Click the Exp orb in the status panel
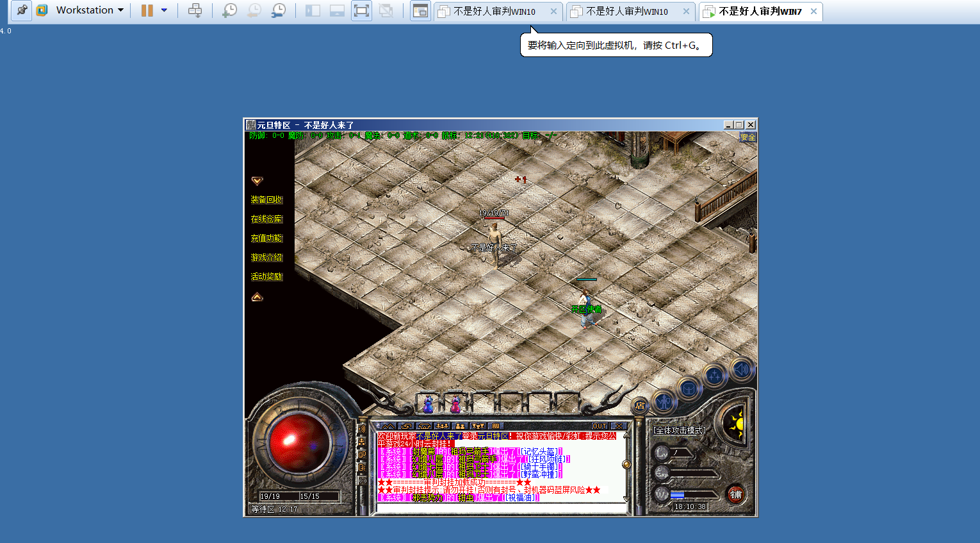Screen dimensions: 980x543 point(662,473)
